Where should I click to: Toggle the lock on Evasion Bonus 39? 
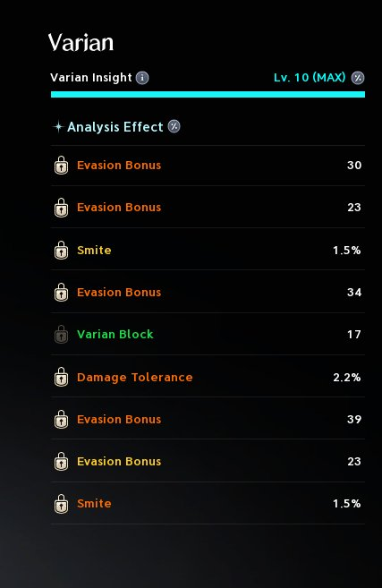point(61,419)
